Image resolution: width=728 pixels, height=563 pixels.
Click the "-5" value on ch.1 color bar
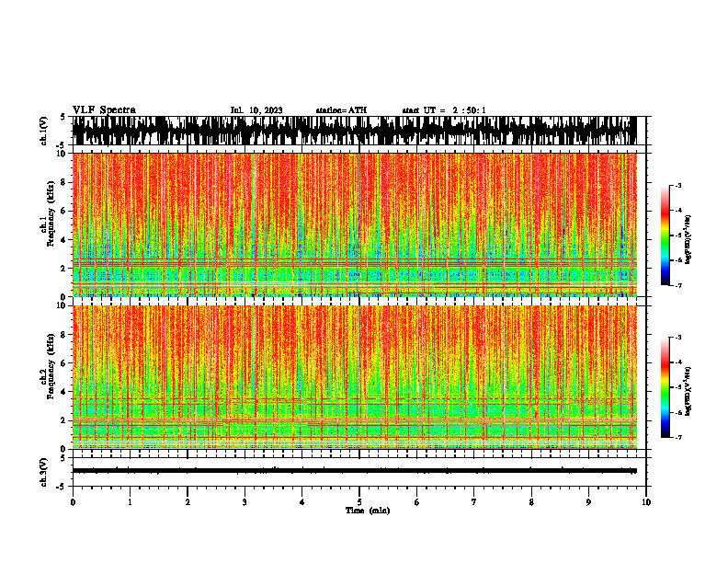[677, 236]
